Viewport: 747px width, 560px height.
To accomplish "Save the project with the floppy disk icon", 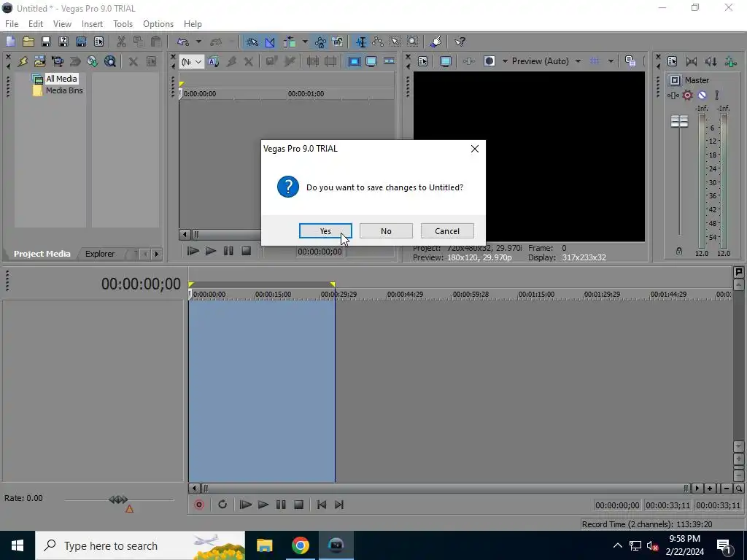I will [x=46, y=42].
